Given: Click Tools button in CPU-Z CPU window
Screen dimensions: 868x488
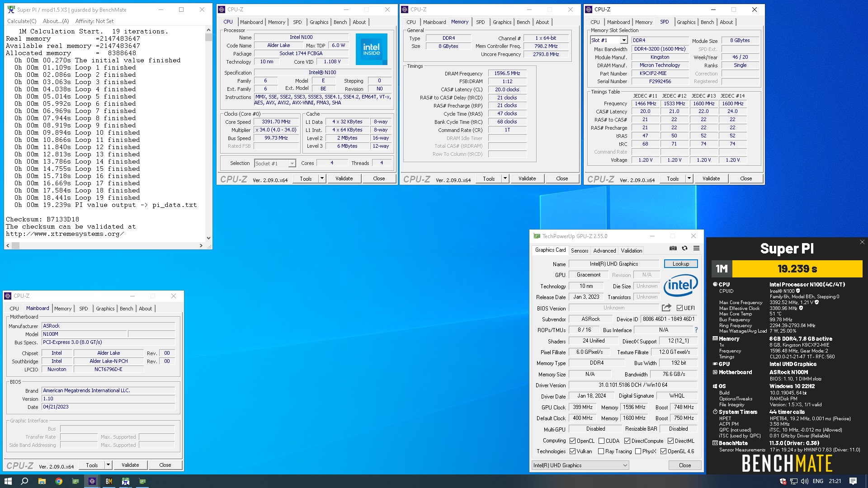Looking at the screenshot, I should pyautogui.click(x=306, y=178).
